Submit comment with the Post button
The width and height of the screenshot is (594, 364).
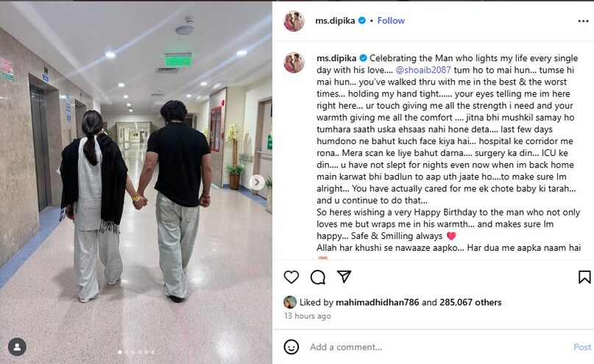pyautogui.click(x=582, y=347)
